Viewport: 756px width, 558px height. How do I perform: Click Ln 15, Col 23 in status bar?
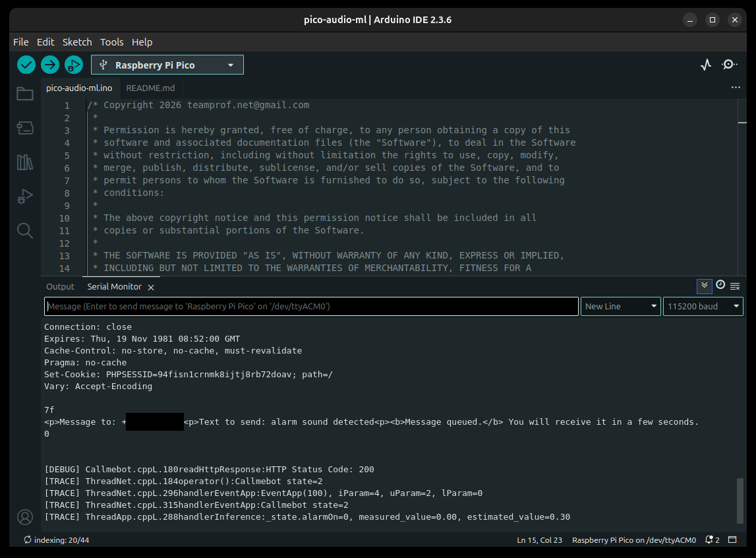coord(540,540)
